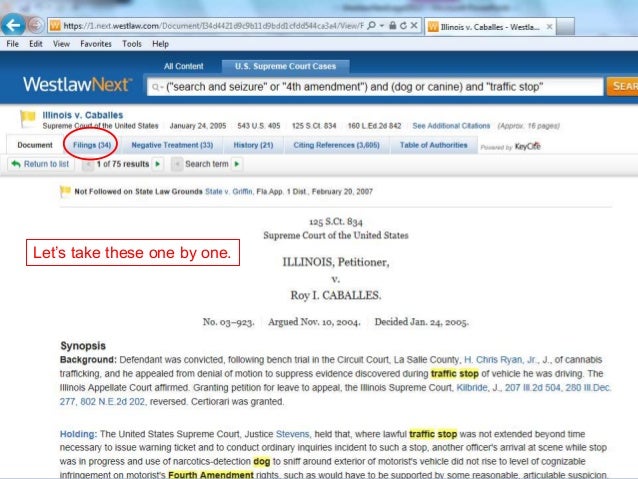Click the browser back arrow button
Screen dimensions: 638x479
[13, 25]
